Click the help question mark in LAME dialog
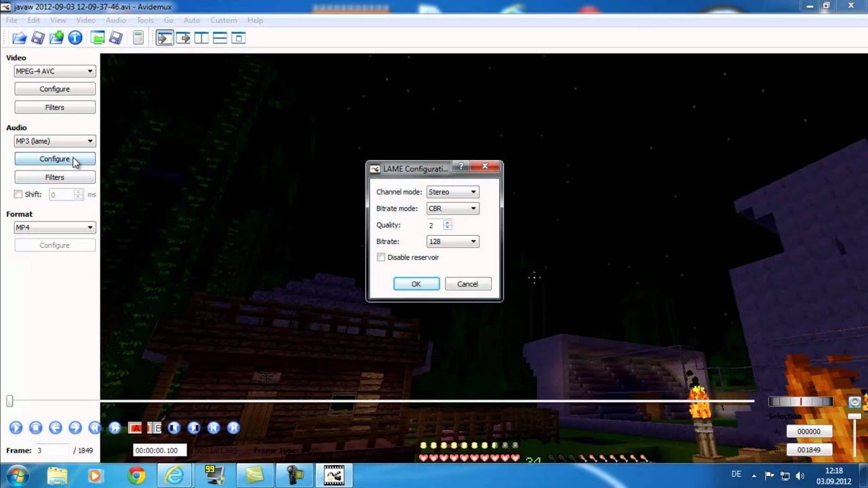This screenshot has height=488, width=868. (x=461, y=167)
